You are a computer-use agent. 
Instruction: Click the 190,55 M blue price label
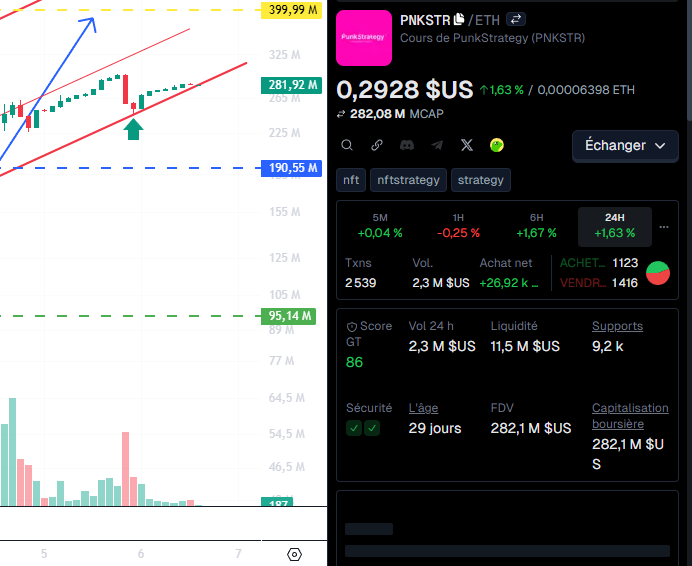[291, 168]
